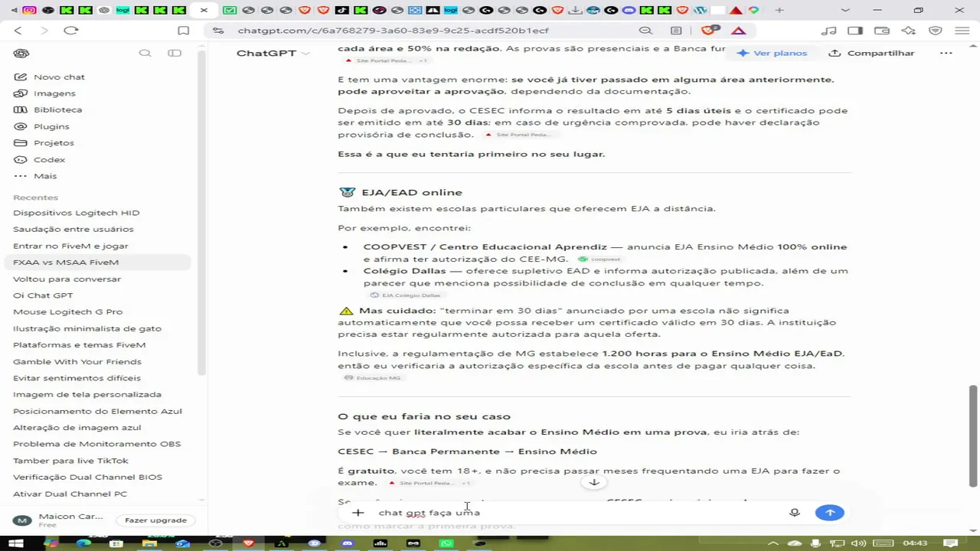Toggle reader mode icon in address bar
This screenshot has width=980, height=551.
tap(676, 31)
